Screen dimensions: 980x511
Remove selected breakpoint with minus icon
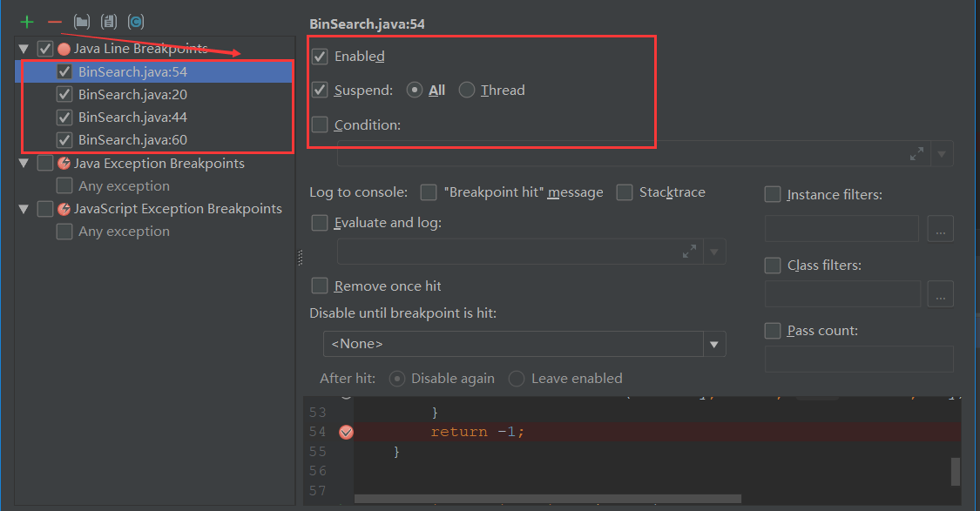click(55, 23)
